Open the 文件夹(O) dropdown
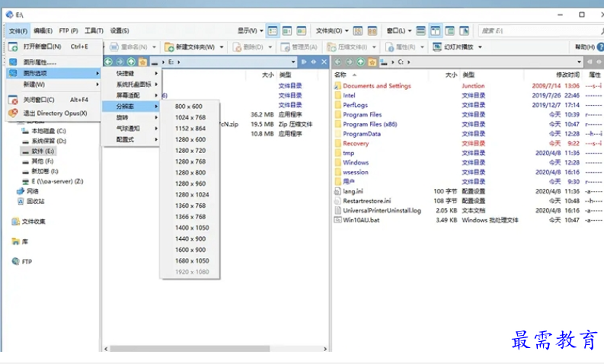The width and height of the screenshot is (604, 364). coord(332,30)
